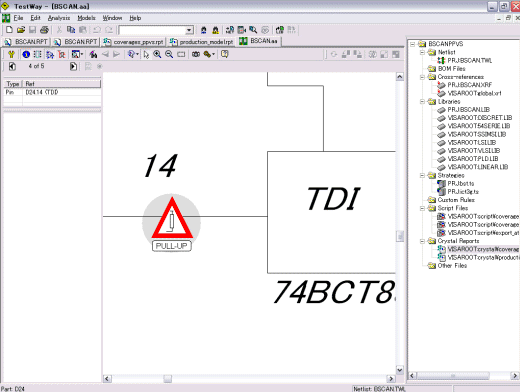Image resolution: width=520 pixels, height=392 pixels.
Task: Switch to the production_model.rpt tab
Action: 201,42
